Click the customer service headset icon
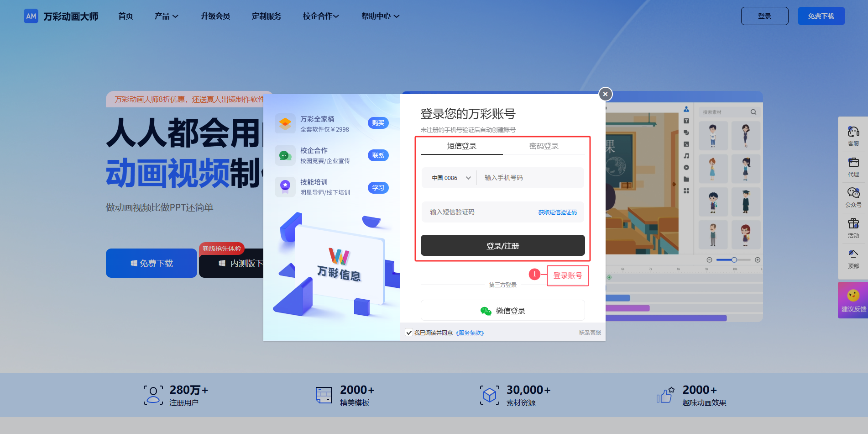Viewport: 868px width, 434px height. tap(853, 132)
